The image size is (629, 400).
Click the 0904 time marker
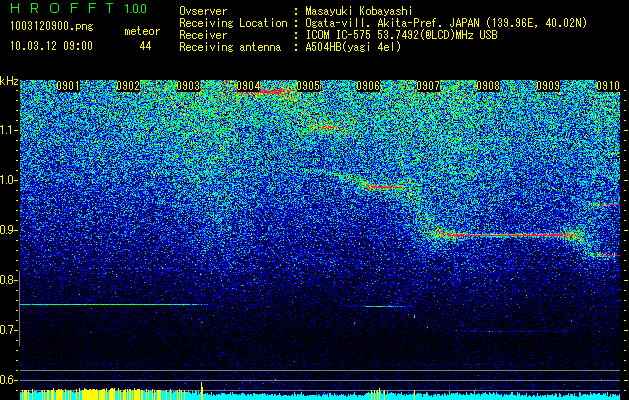[248, 86]
